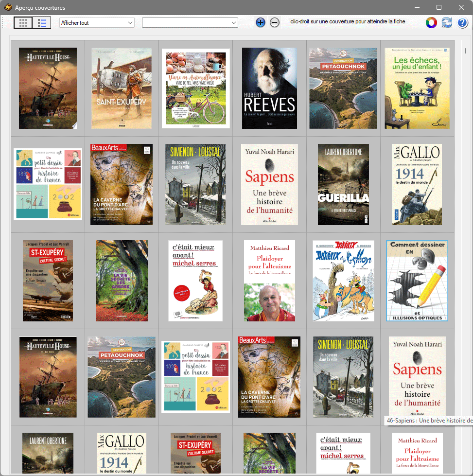Select fourth-row Sapiens cover
This screenshot has height=476, width=473.
coord(417,376)
